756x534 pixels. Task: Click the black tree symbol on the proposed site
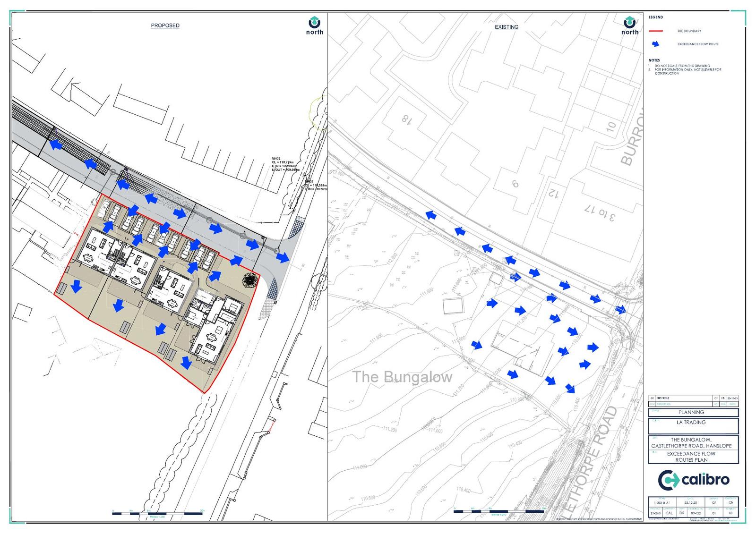pyautogui.click(x=249, y=280)
